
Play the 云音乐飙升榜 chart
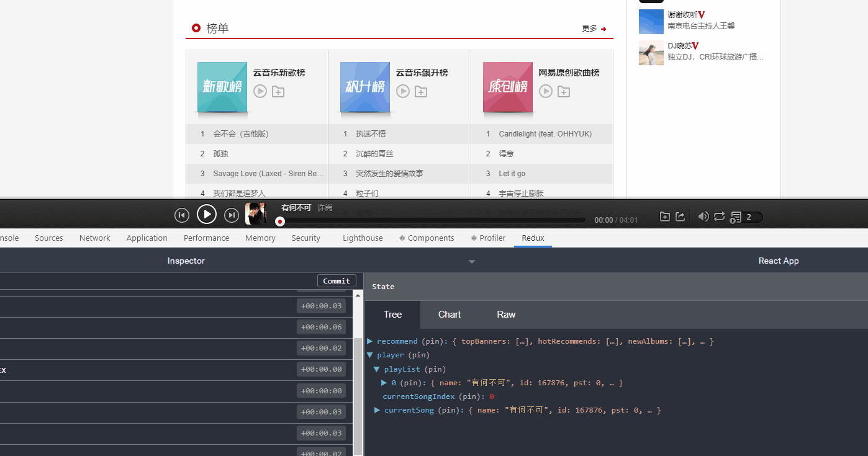(403, 91)
